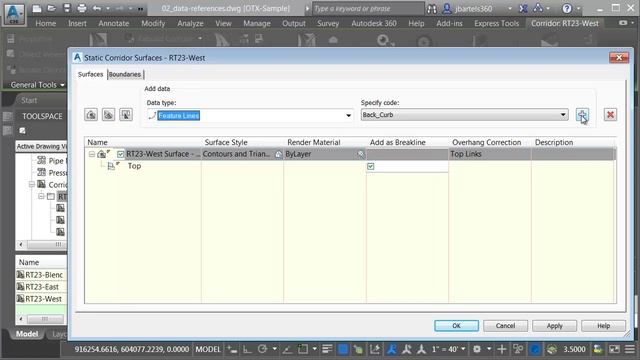Open the jbartels360 account dropdown arrow

(509, 9)
